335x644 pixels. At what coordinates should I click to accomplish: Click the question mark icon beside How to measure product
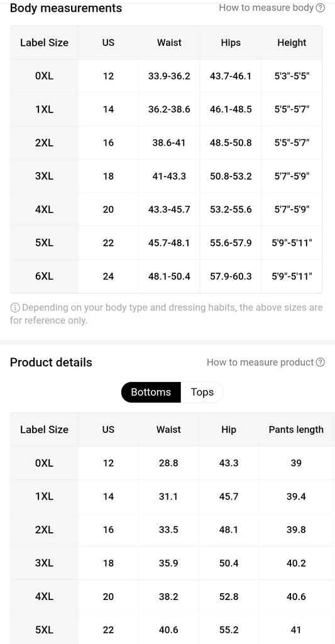(x=321, y=363)
